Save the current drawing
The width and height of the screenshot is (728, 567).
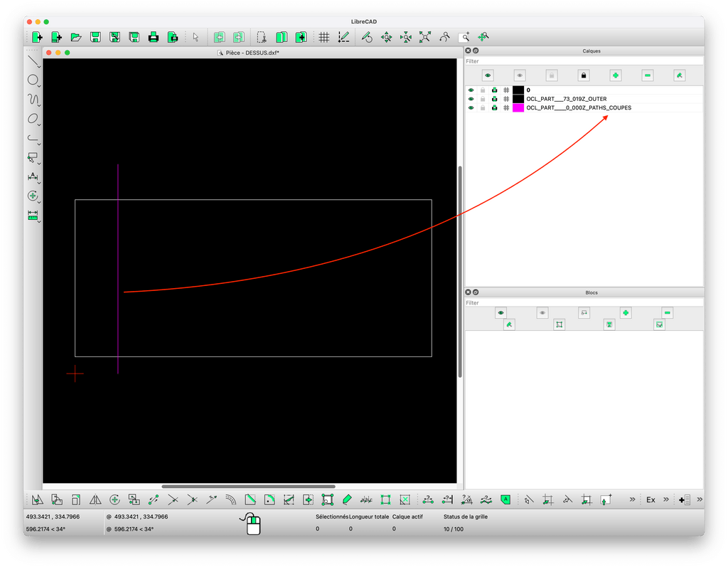(x=95, y=37)
